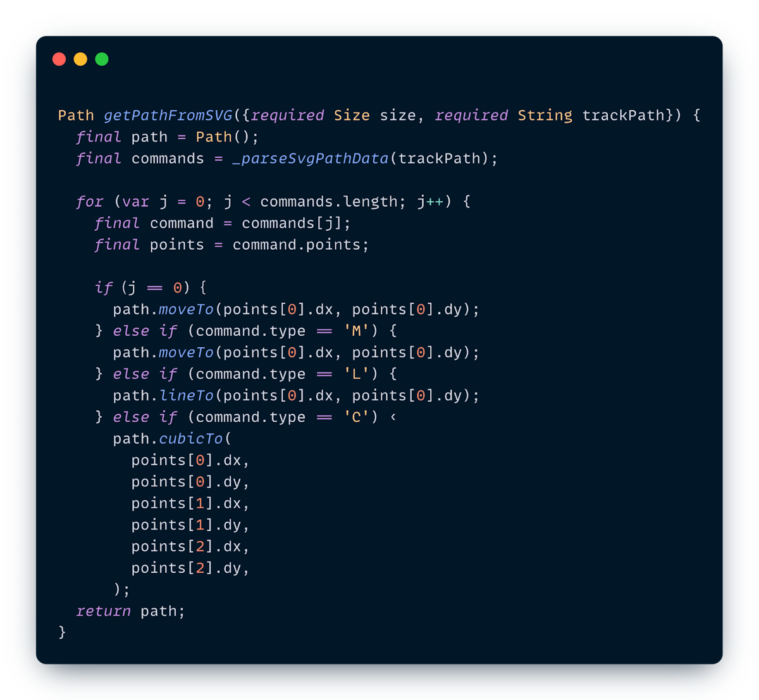
Task: Click the Size type in the parameters
Action: [x=352, y=116]
